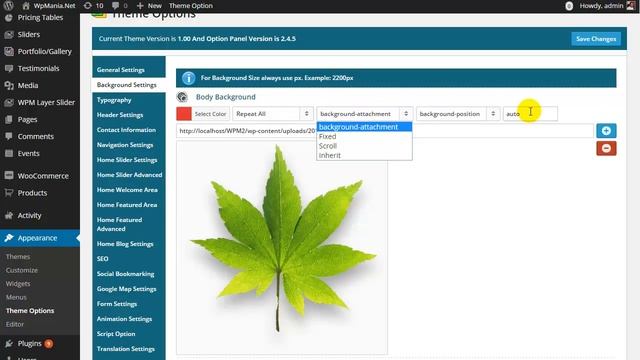Switch to Navigation Settings tab

[x=129, y=145]
